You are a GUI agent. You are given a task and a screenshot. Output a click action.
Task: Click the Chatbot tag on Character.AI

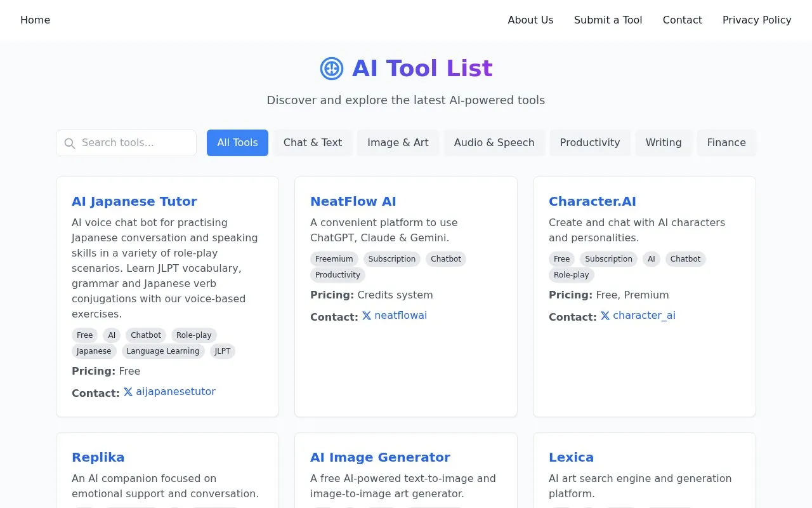(686, 259)
